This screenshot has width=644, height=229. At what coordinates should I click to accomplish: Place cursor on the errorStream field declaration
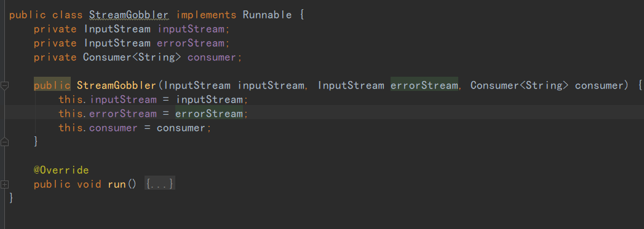(x=191, y=44)
